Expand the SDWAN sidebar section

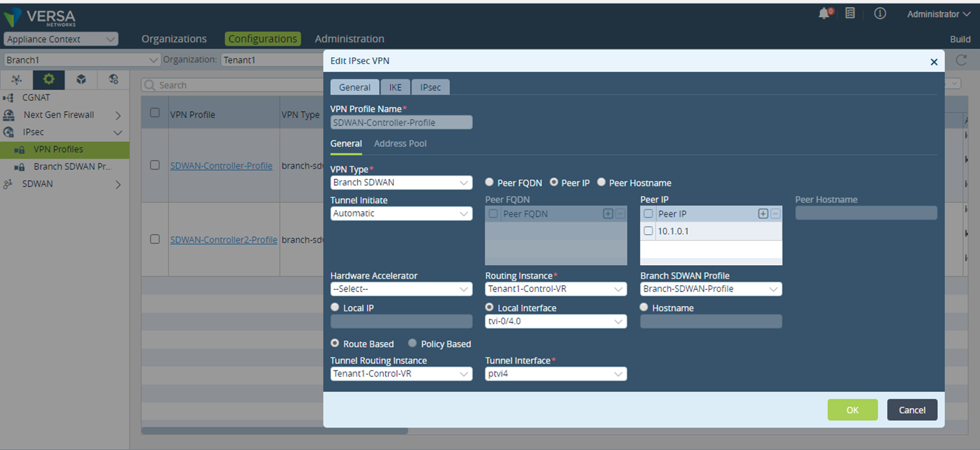118,184
